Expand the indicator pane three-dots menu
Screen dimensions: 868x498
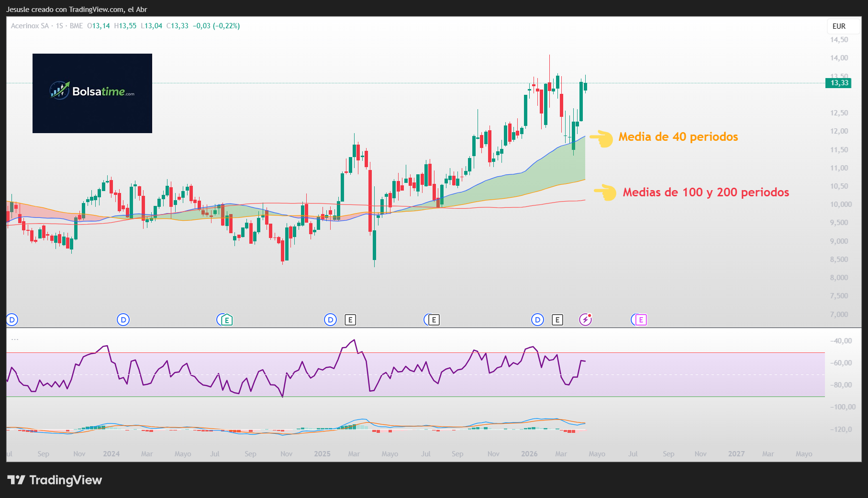[x=15, y=339]
